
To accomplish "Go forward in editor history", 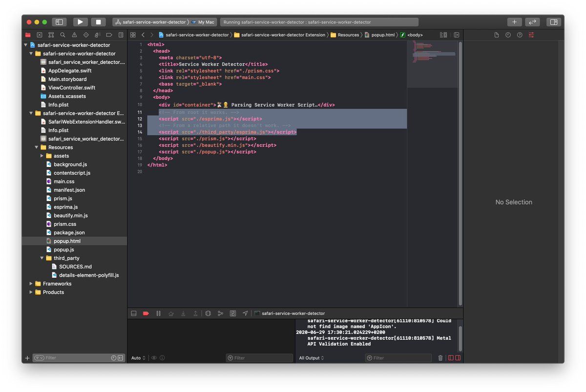I will click(x=152, y=35).
